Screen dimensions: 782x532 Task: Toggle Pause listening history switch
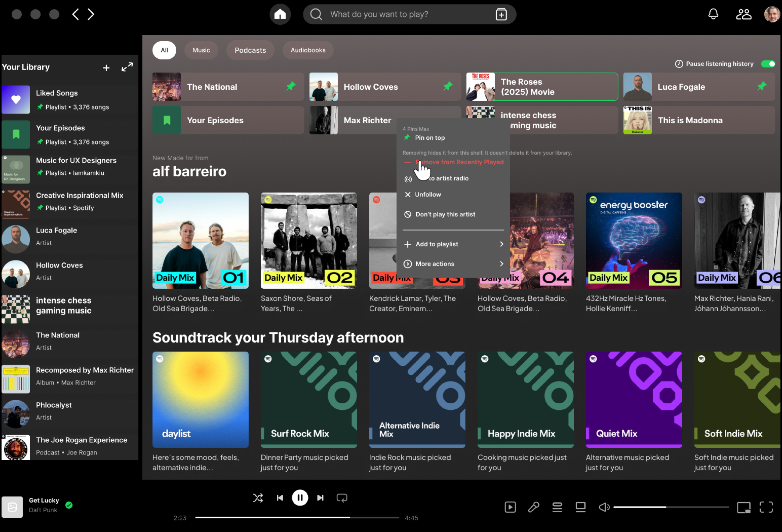coord(768,64)
